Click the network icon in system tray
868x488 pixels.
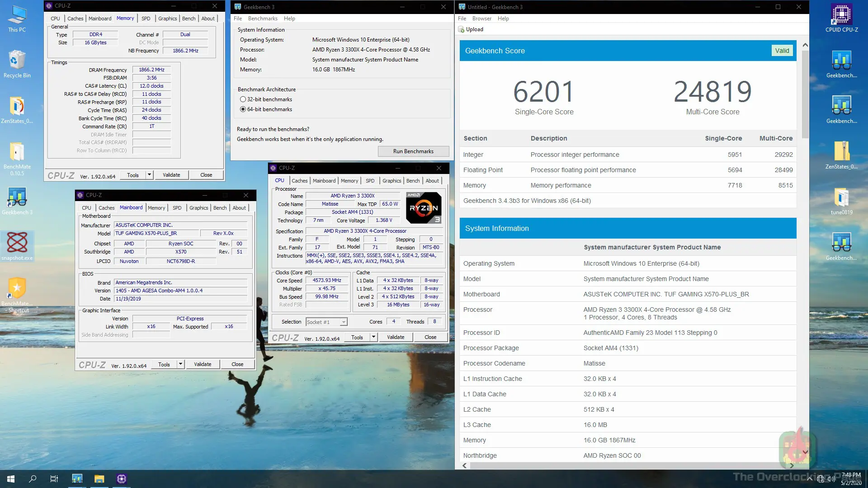(x=821, y=479)
